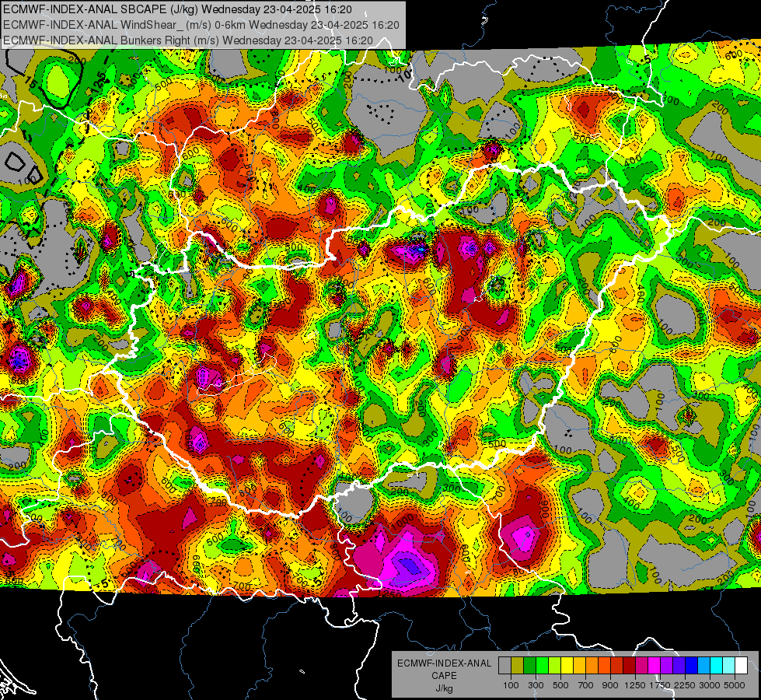Click the CAPE label in the legend
The image size is (761, 700).
[444, 675]
